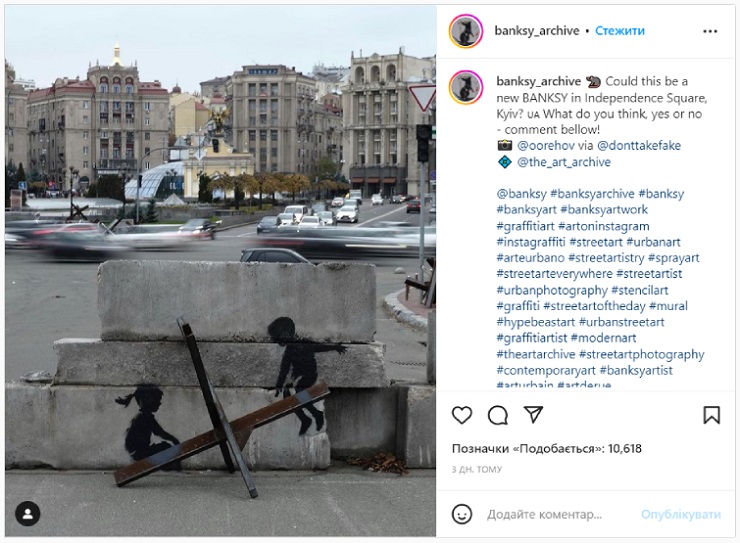Open @the_art_archive mention link
Viewport: 740px width, 543px height.
(564, 162)
